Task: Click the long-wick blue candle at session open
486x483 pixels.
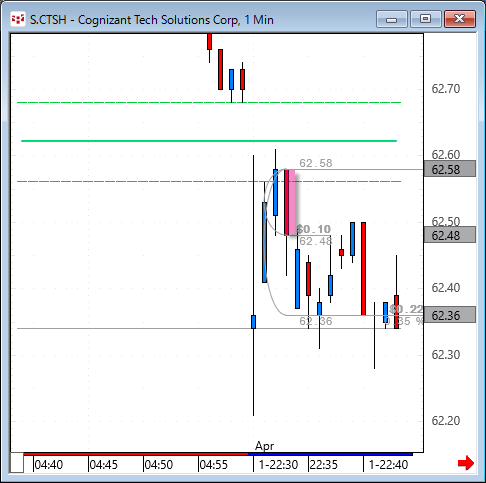Action: point(254,322)
